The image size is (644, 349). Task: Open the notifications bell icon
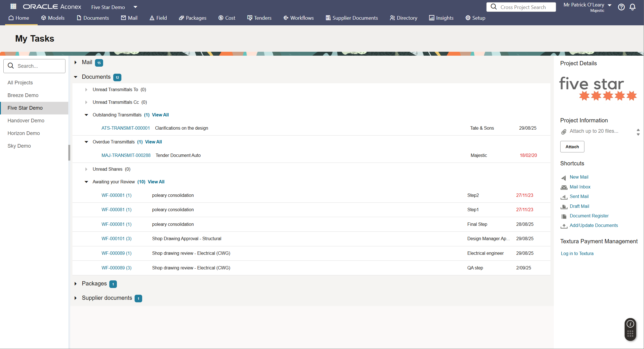632,7
